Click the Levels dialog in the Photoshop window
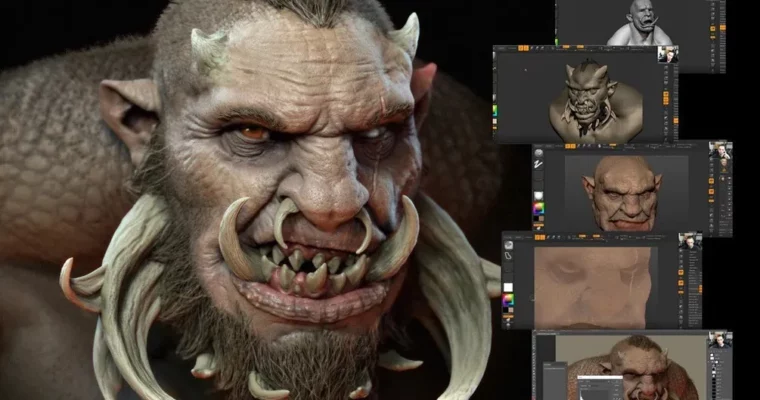Viewport: 760px width, 400px height. pyautogui.click(x=600, y=387)
